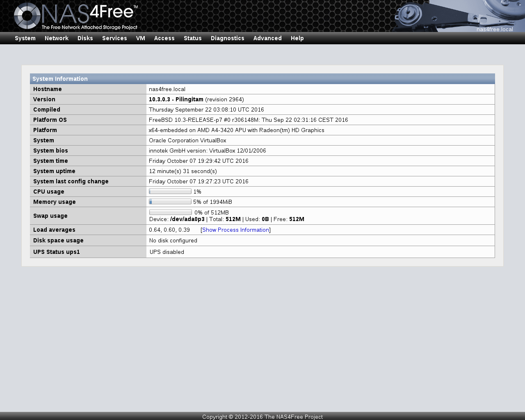525x420 pixels.
Task: Open the Advanced menu
Action: pyautogui.click(x=267, y=38)
